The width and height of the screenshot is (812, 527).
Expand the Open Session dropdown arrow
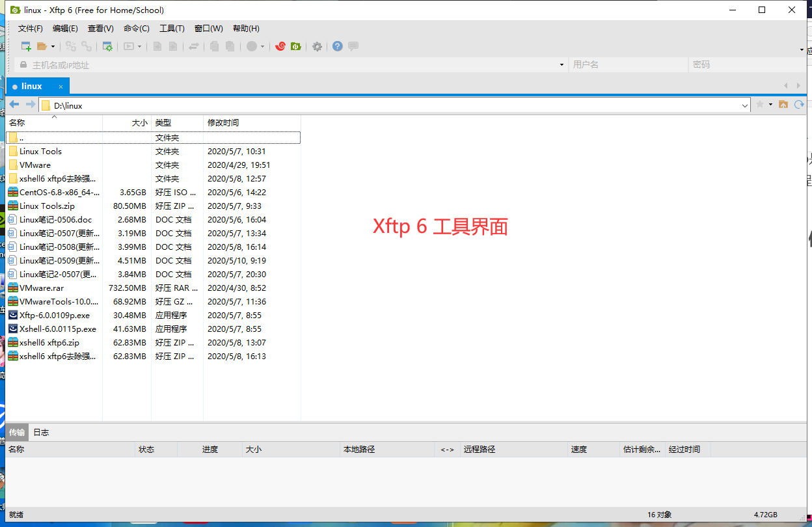[x=53, y=47]
